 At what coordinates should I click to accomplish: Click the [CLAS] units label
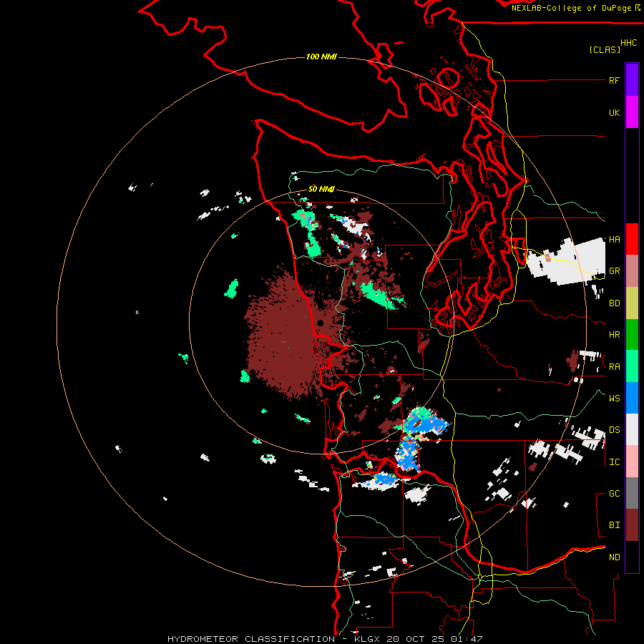(x=605, y=49)
